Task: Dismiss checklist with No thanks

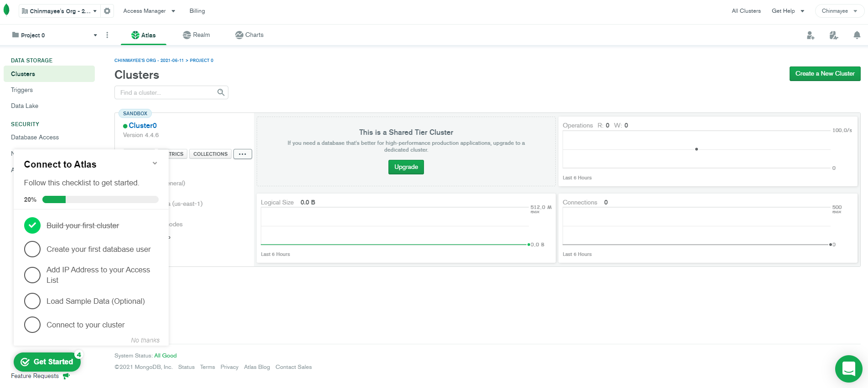Action: [145, 340]
